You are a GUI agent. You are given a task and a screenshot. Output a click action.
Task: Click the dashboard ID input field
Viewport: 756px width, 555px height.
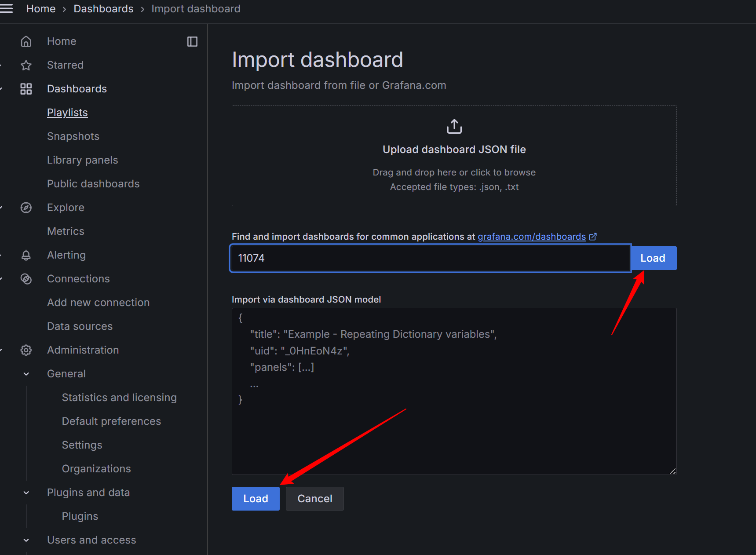tap(431, 258)
